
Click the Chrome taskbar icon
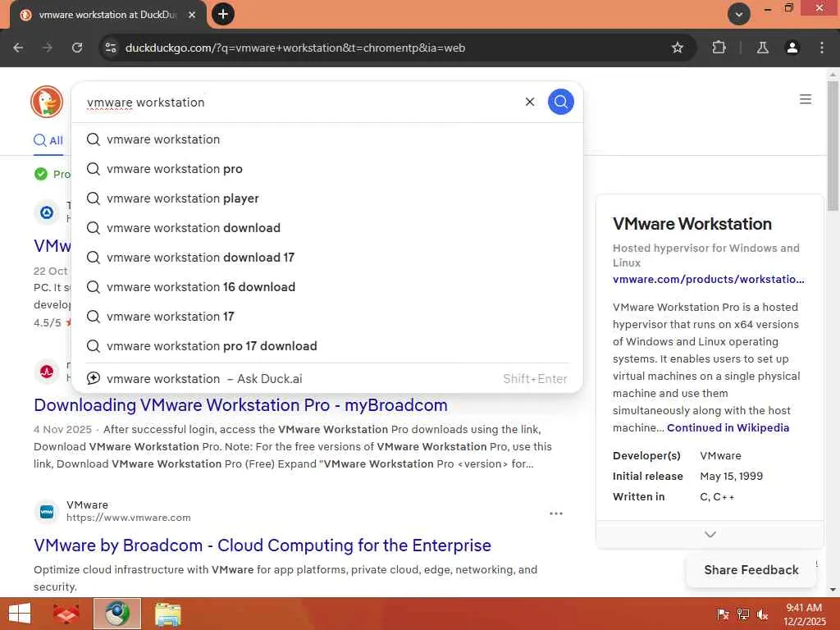tap(116, 614)
